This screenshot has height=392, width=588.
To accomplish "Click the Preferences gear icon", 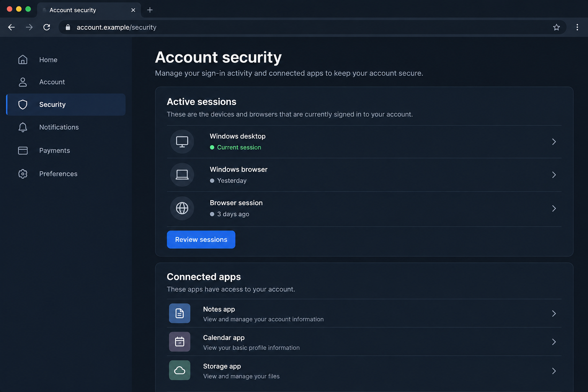I will click(x=23, y=174).
